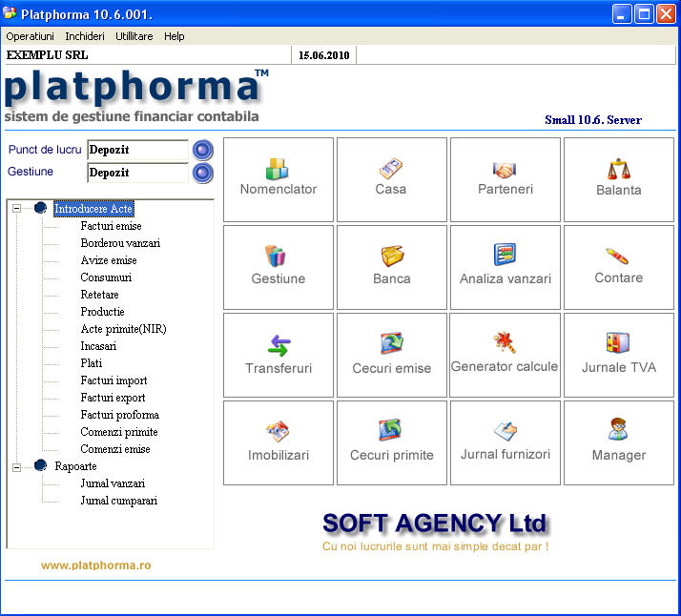The width and height of the screenshot is (681, 616).
Task: Select Facturi export tree item
Action: 113,398
